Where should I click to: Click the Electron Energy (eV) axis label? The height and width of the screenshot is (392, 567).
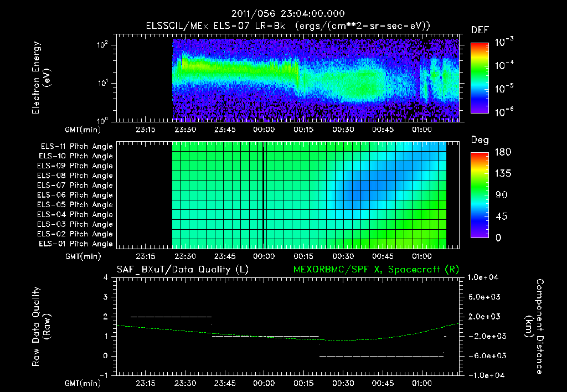tap(42, 78)
